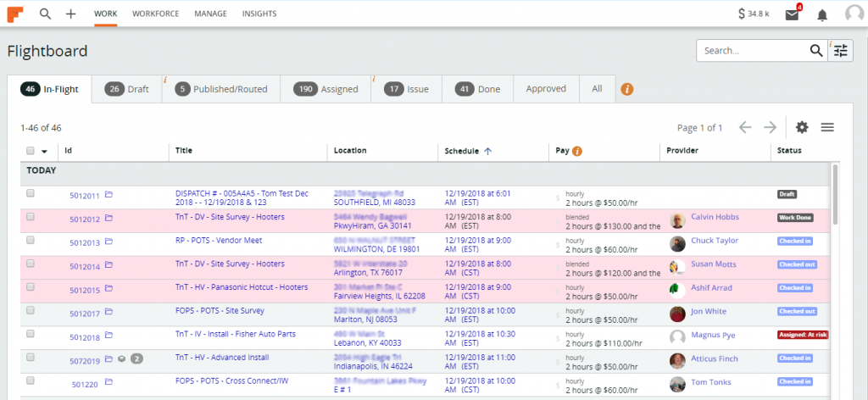Open the Workforce menu
Viewport: 868px width, 400px height.
coord(155,14)
